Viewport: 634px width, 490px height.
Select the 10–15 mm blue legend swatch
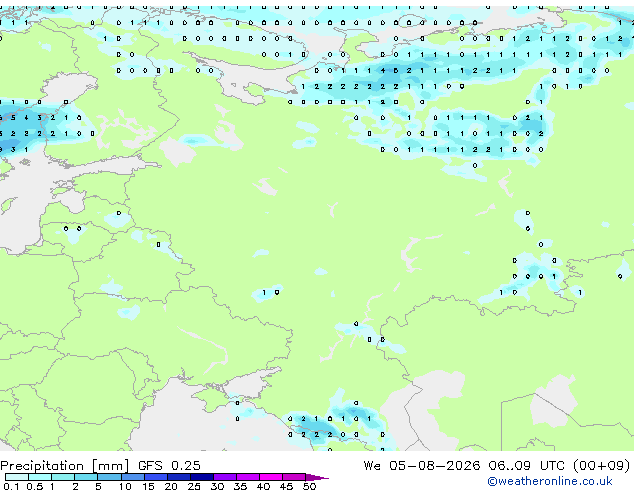tap(132, 477)
